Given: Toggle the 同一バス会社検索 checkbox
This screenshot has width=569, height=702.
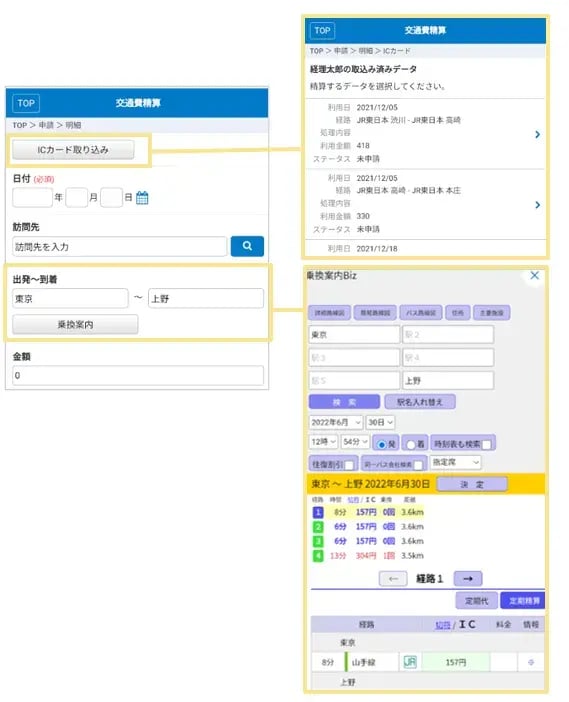Looking at the screenshot, I should tap(418, 465).
